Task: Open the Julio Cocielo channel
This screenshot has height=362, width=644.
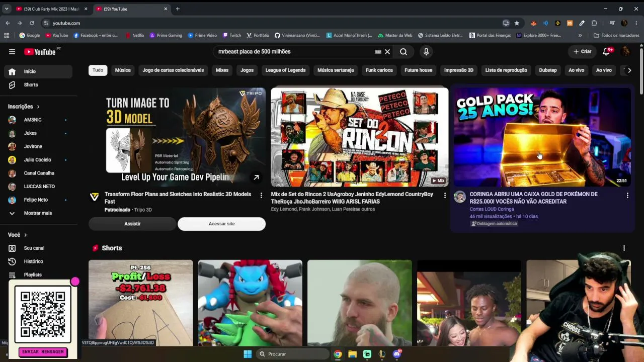Action: point(38,160)
